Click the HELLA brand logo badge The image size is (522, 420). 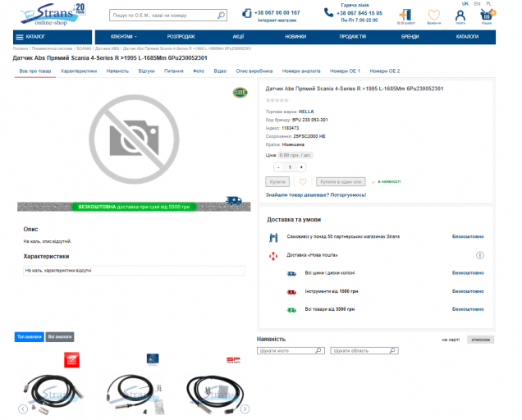point(240,93)
